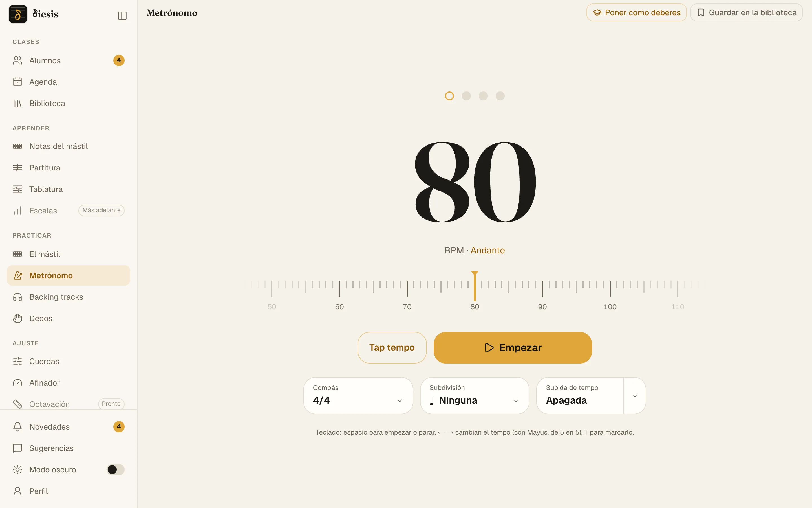The height and width of the screenshot is (508, 812).
Task: Click the Backing tracks headphones icon
Action: [17, 297]
